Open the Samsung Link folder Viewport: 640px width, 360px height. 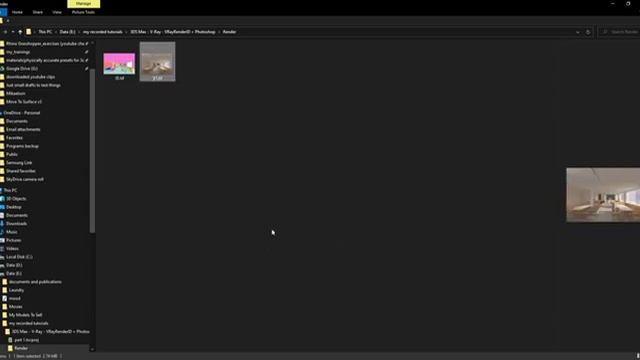[x=19, y=163]
